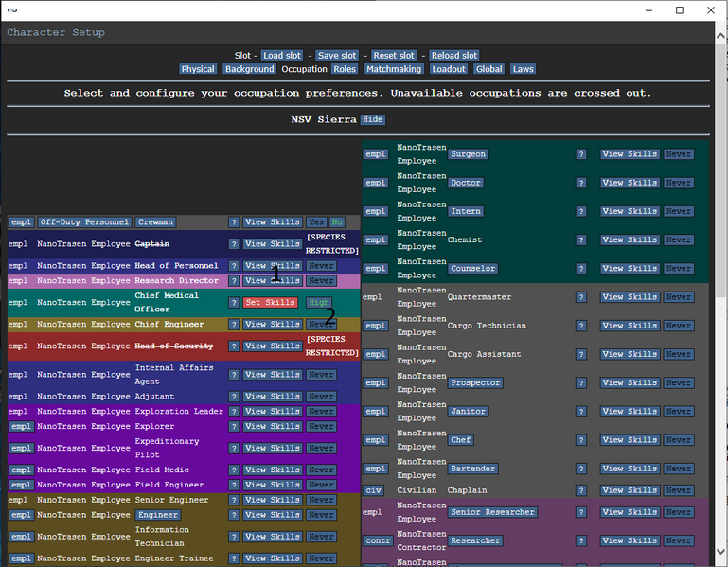This screenshot has width=728, height=567.
Task: Click the question mark for Janitor
Action: pyautogui.click(x=581, y=412)
